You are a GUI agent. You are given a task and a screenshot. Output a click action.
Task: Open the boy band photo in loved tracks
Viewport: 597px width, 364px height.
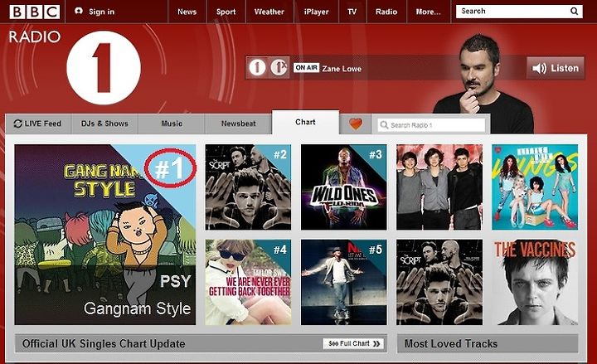click(x=439, y=187)
